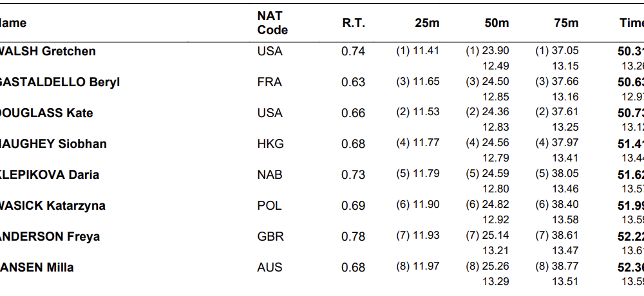Image resolution: width=644 pixels, height=296 pixels.
Task: Click the 50m split 24.82
Action: (x=495, y=205)
